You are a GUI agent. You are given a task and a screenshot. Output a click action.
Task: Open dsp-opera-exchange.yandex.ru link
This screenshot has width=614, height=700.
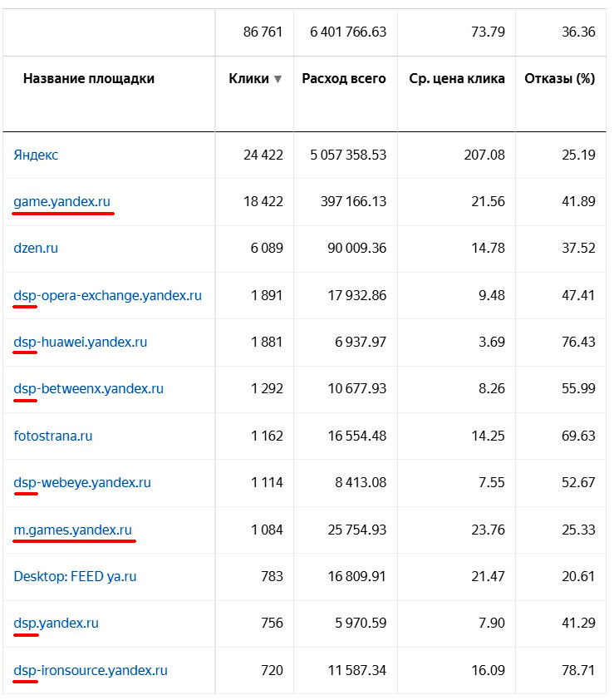(107, 295)
